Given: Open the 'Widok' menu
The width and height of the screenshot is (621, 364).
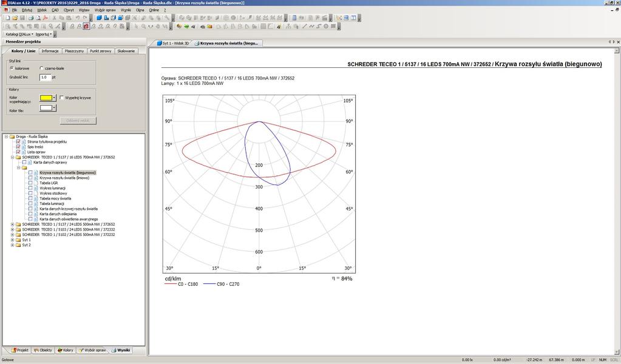Looking at the screenshot, I should [x=42, y=10].
